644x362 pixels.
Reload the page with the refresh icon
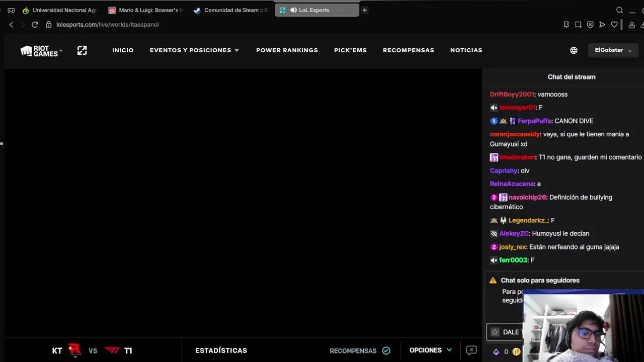tap(35, 25)
